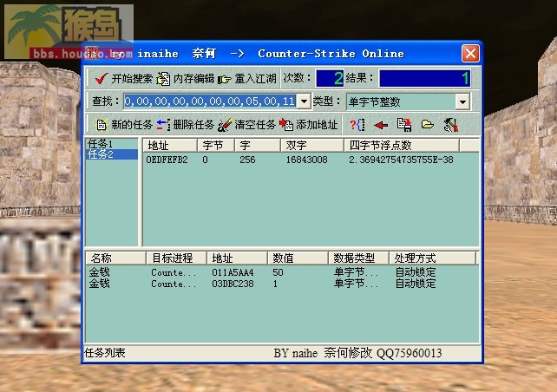Screen dimensions: 557x392
Task: Click 删除任务 delete task
Action: coord(186,125)
